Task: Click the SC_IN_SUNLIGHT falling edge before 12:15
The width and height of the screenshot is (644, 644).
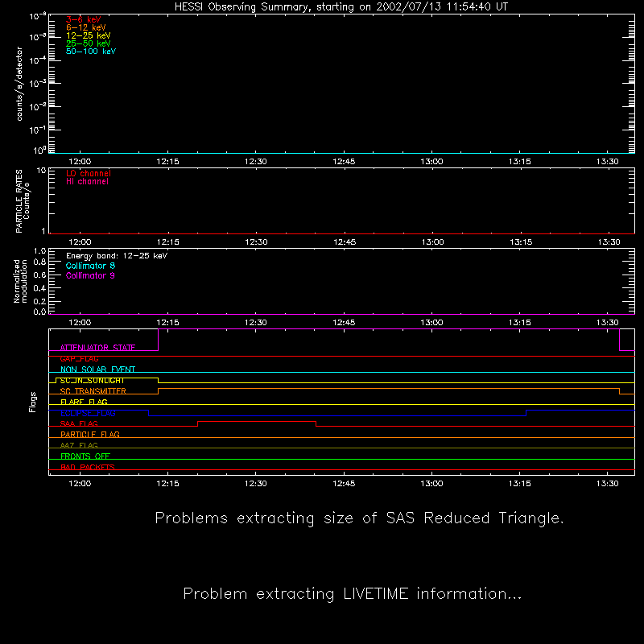Action: click(x=158, y=380)
